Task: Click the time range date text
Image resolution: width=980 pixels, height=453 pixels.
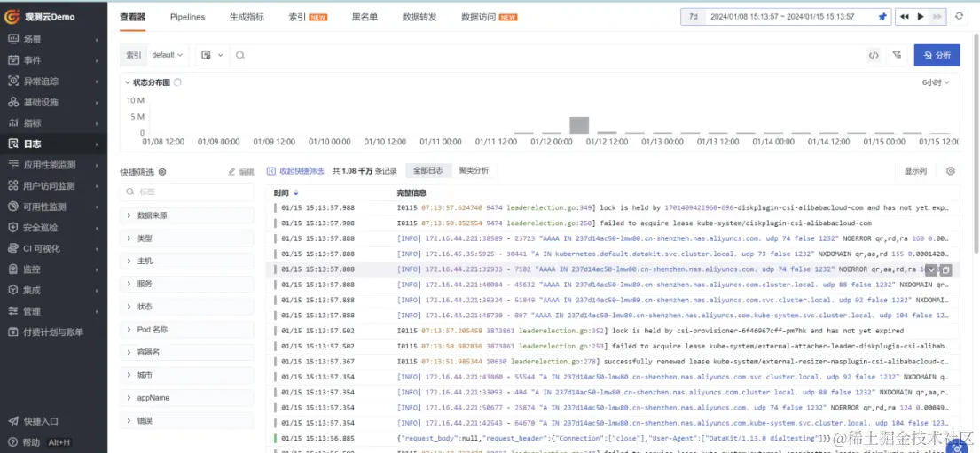Action: point(782,17)
